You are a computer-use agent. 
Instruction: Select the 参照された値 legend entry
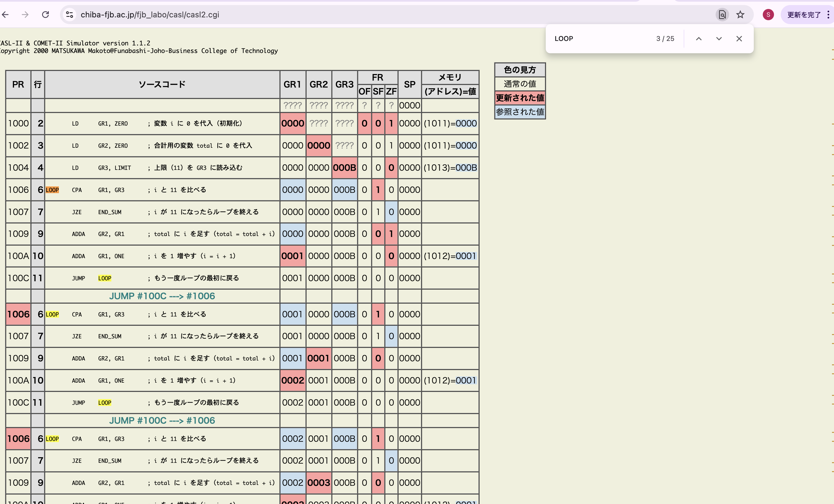click(520, 112)
